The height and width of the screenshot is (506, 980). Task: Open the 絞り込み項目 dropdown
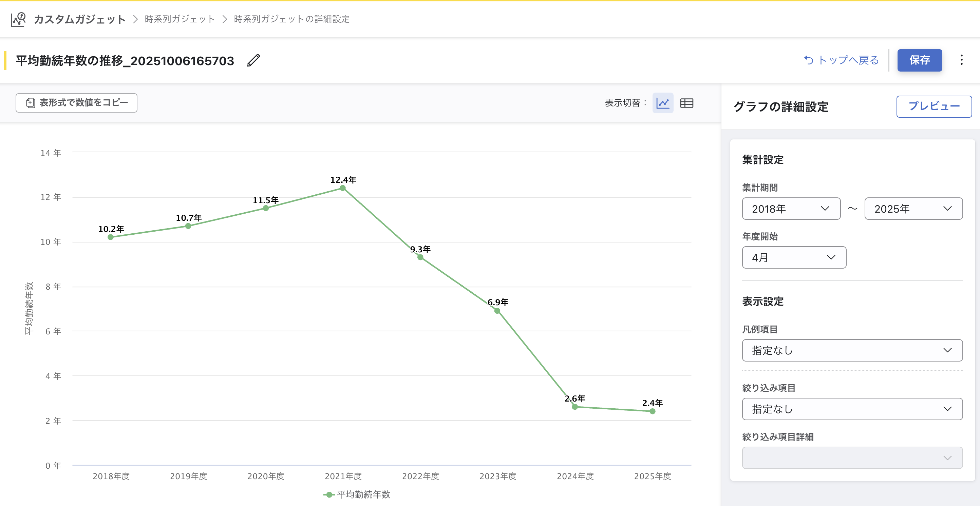tap(852, 409)
